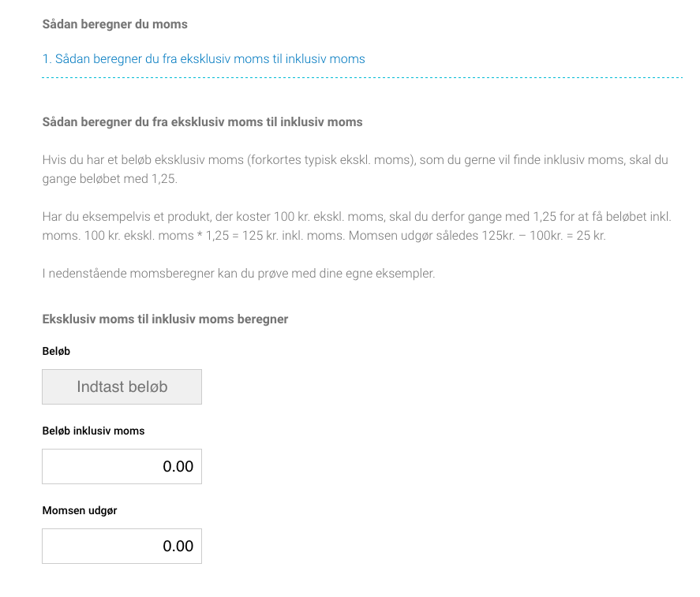
Task: Click the 'Momsen udgør' field label
Action: pyautogui.click(x=80, y=510)
